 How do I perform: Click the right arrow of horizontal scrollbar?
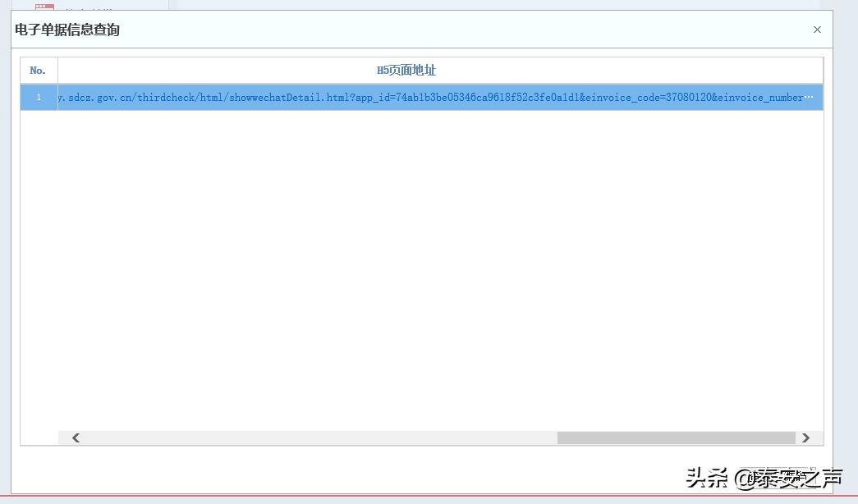click(805, 438)
